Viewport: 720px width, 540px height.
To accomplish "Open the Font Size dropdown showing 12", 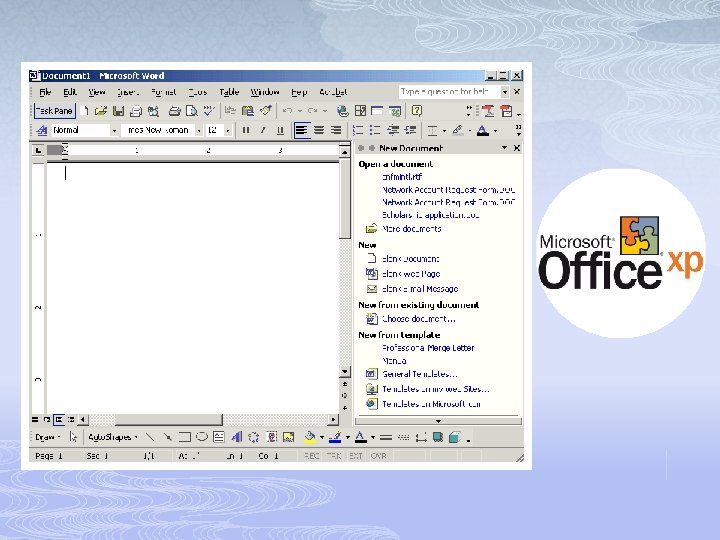I will click(x=227, y=131).
